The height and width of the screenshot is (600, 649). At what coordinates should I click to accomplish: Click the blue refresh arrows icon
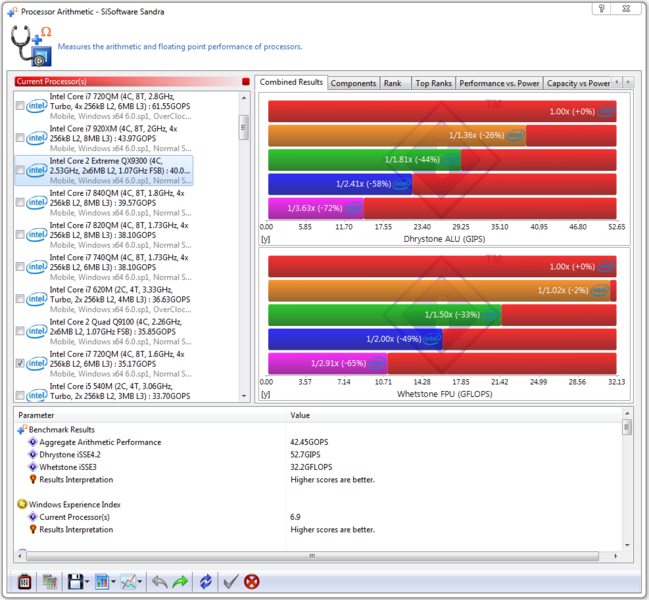pyautogui.click(x=206, y=582)
